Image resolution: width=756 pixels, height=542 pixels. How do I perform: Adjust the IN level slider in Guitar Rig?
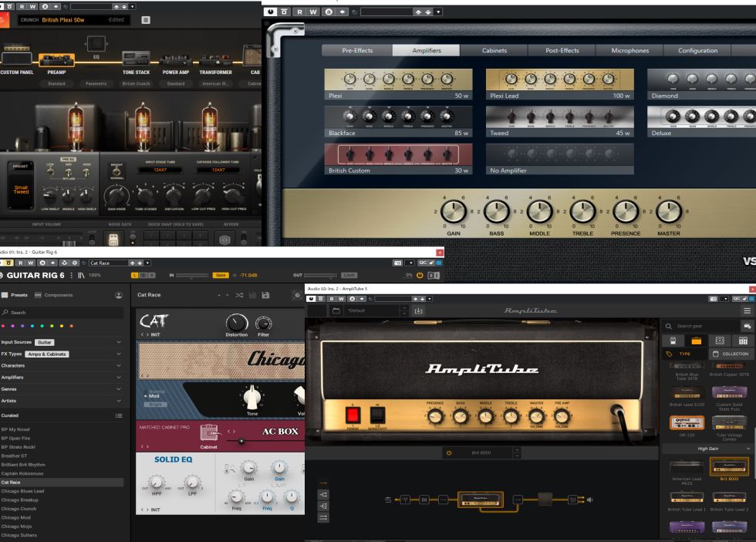pyautogui.click(x=192, y=275)
